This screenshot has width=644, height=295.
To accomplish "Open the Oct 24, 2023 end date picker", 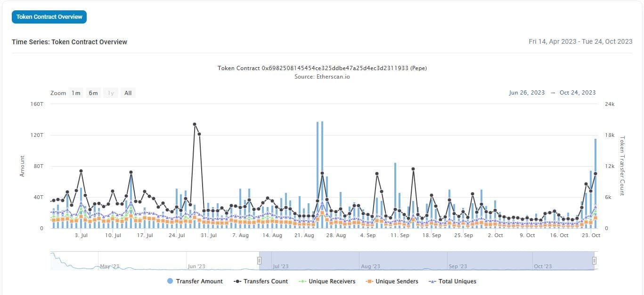I will [577, 93].
